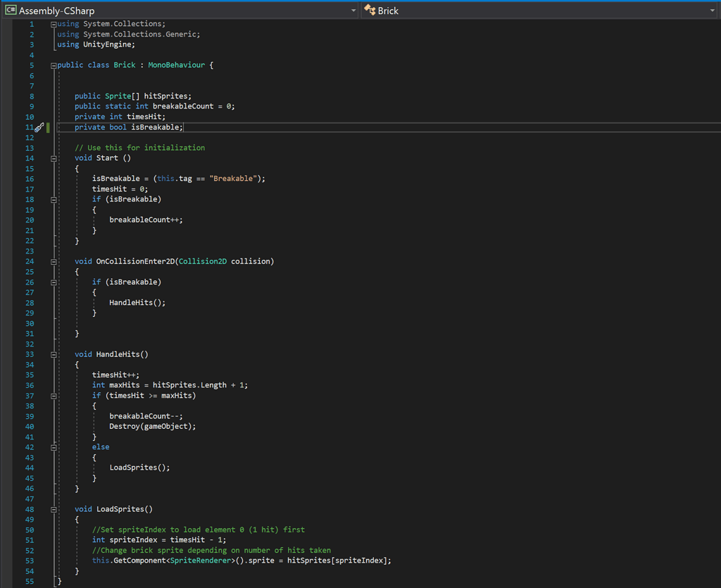Click the 'HandleHits();' call on line 28
The width and height of the screenshot is (721, 588).
[137, 303]
